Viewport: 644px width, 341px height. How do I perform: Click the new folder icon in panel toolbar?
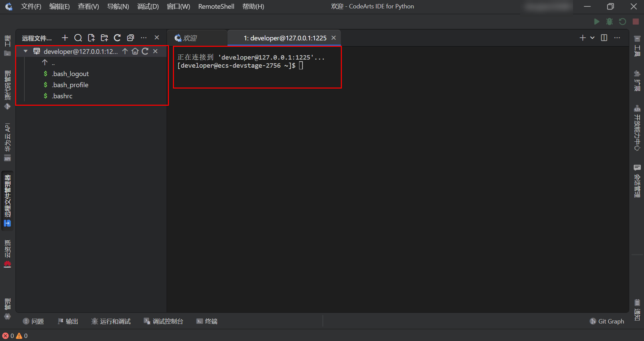coord(104,38)
